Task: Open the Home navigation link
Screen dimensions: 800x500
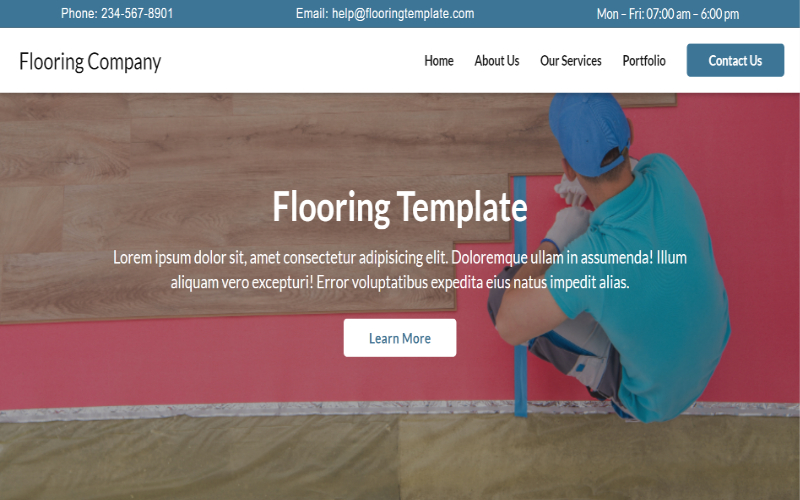Action: 439,61
